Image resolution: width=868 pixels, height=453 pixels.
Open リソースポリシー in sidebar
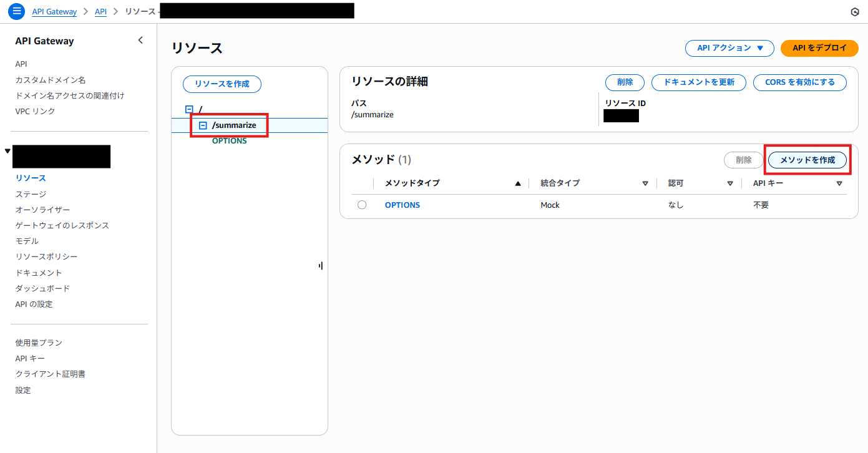pos(47,256)
